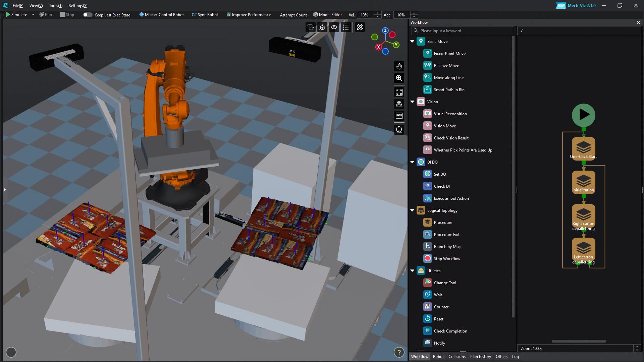Image resolution: width=644 pixels, height=362 pixels.
Task: Select the Counter utility step
Action: (x=441, y=307)
